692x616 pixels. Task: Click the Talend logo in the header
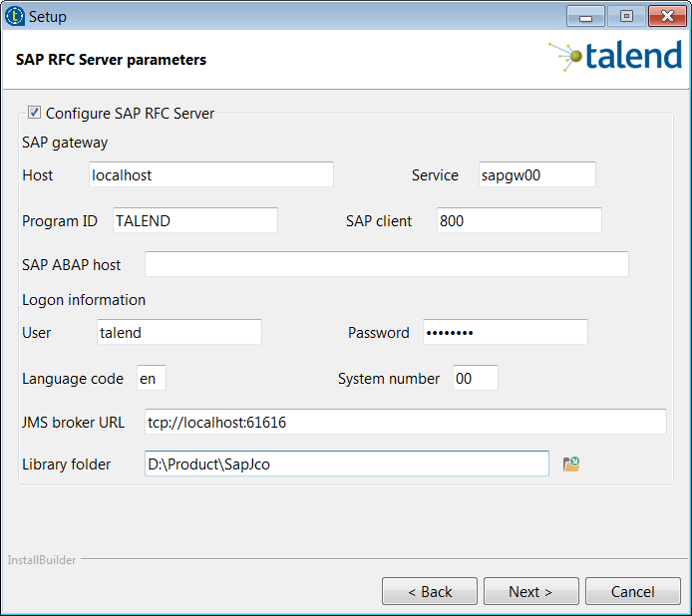[614, 57]
